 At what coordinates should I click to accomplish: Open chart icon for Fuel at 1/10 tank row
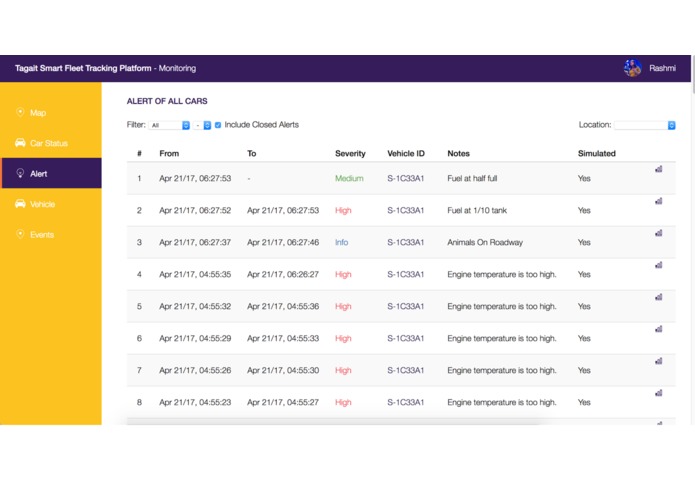click(659, 201)
